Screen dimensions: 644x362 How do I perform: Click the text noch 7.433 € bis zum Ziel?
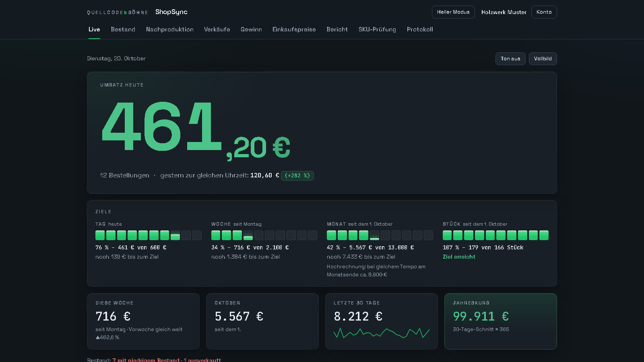pyautogui.click(x=361, y=257)
